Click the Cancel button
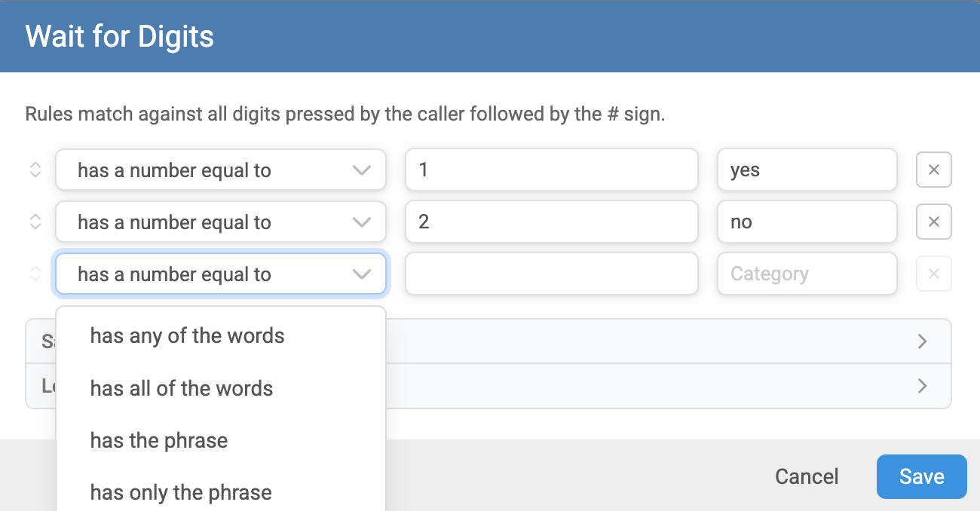The image size is (980, 511). pyautogui.click(x=807, y=476)
